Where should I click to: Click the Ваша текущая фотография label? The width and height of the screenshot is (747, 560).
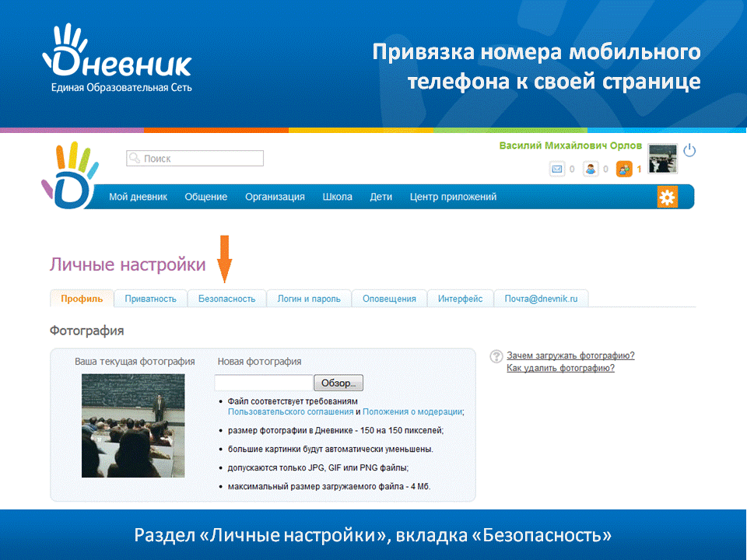(135, 362)
